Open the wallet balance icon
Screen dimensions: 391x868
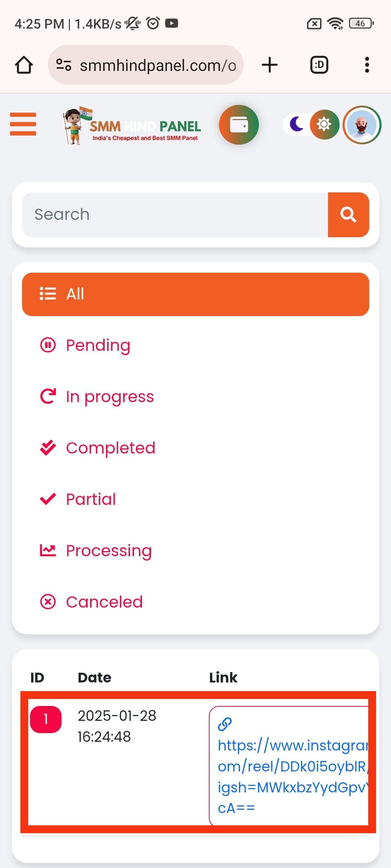pos(239,125)
